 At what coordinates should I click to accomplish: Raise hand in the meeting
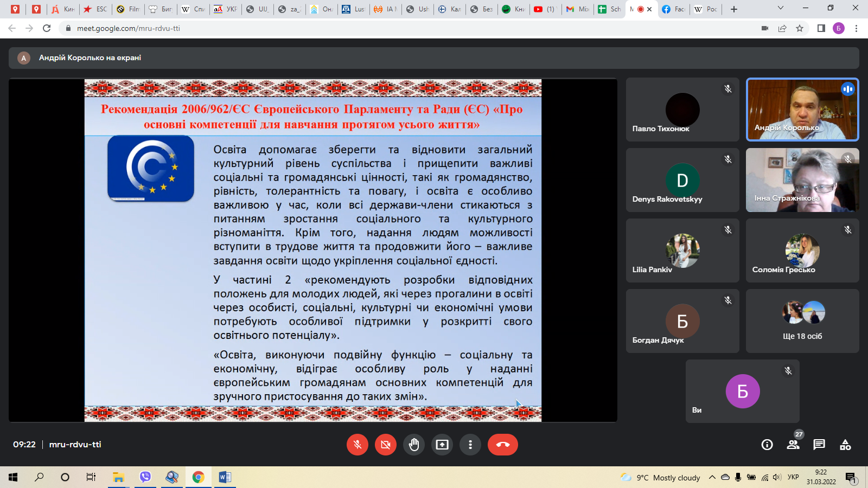414,445
